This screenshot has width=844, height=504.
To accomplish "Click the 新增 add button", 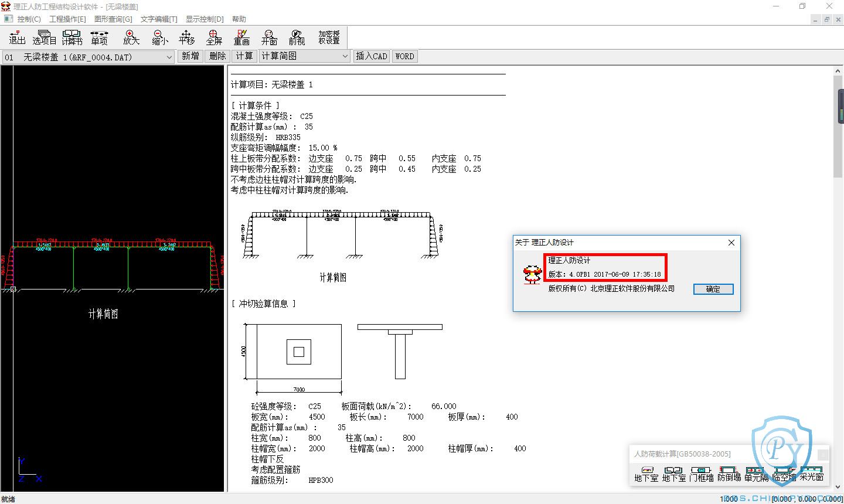I will [x=190, y=56].
